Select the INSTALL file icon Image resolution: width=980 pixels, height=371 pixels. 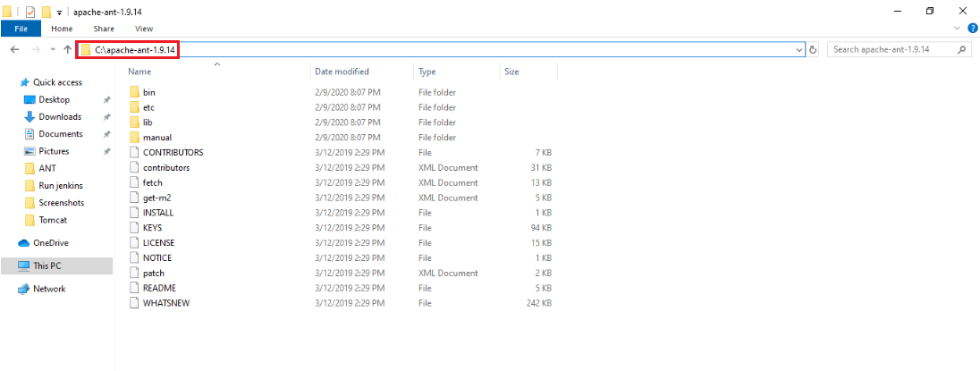133,213
